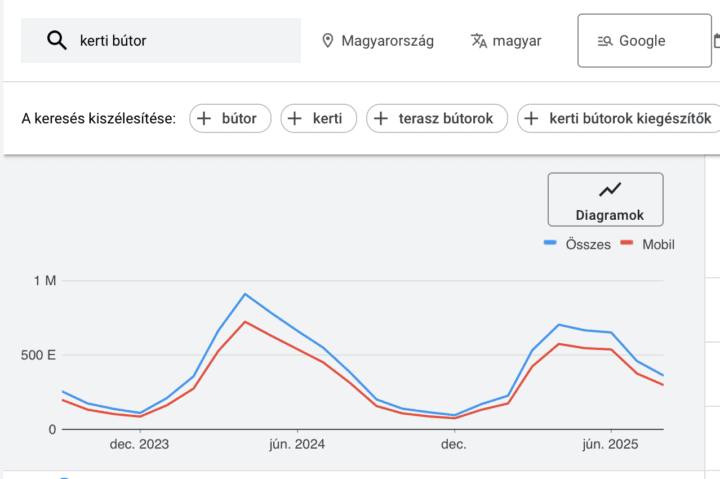The width and height of the screenshot is (720, 479).
Task: Click the translate language icon
Action: pyautogui.click(x=479, y=41)
